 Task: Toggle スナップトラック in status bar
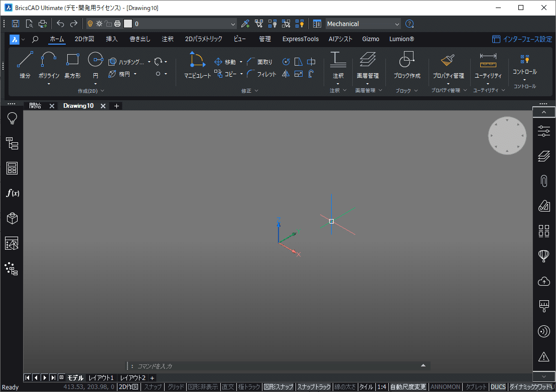point(314,387)
